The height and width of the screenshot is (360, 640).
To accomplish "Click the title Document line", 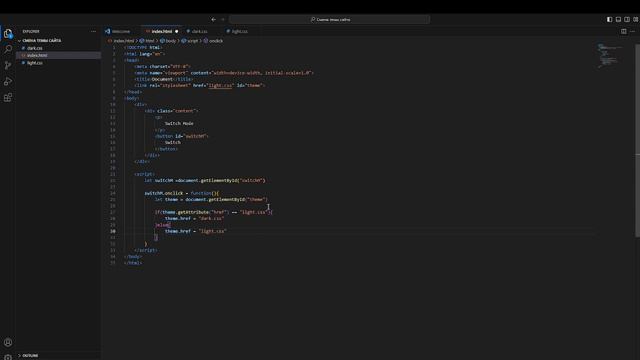I will 164,79.
